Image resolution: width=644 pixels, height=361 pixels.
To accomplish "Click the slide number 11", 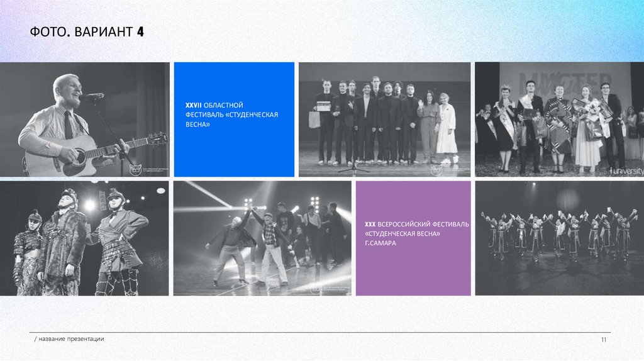I will click(x=603, y=340).
